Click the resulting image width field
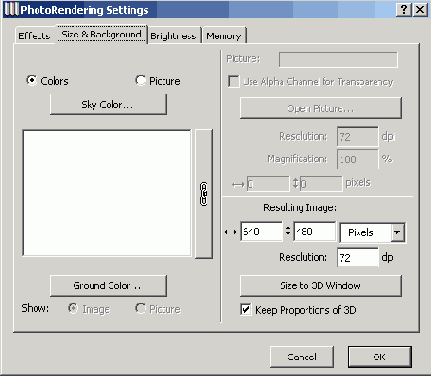The image size is (431, 376). [x=261, y=231]
